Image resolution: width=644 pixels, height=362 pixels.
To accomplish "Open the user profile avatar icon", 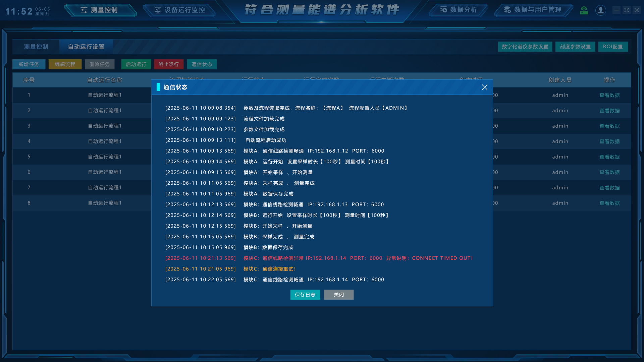I will click(x=600, y=10).
